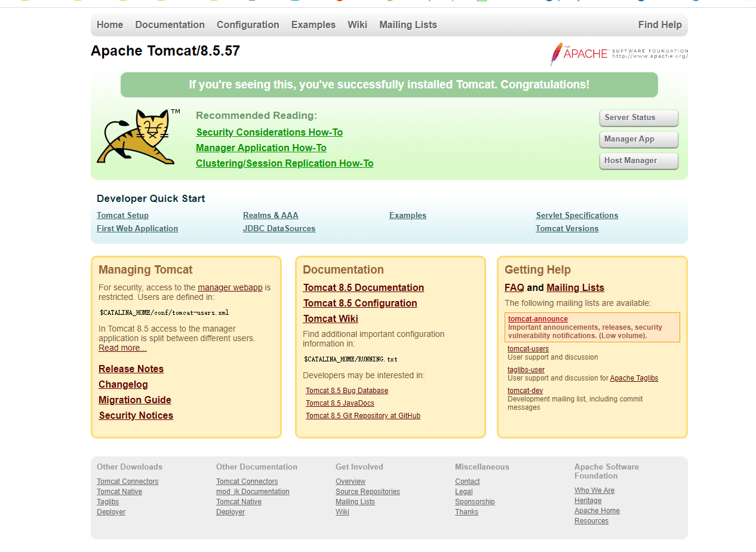Open the Apache Software Foundation feather logo
The width and height of the screenshot is (756, 552).
coord(619,54)
